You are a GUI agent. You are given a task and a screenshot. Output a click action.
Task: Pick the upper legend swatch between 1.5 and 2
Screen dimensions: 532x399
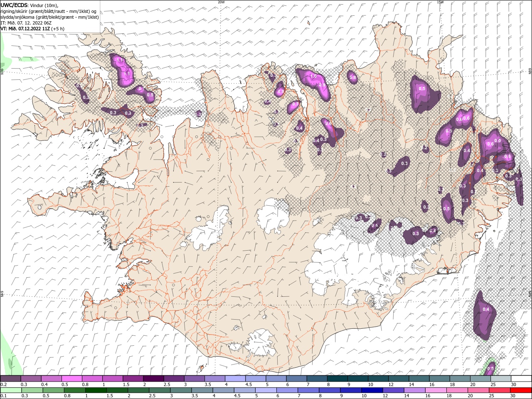133,379
